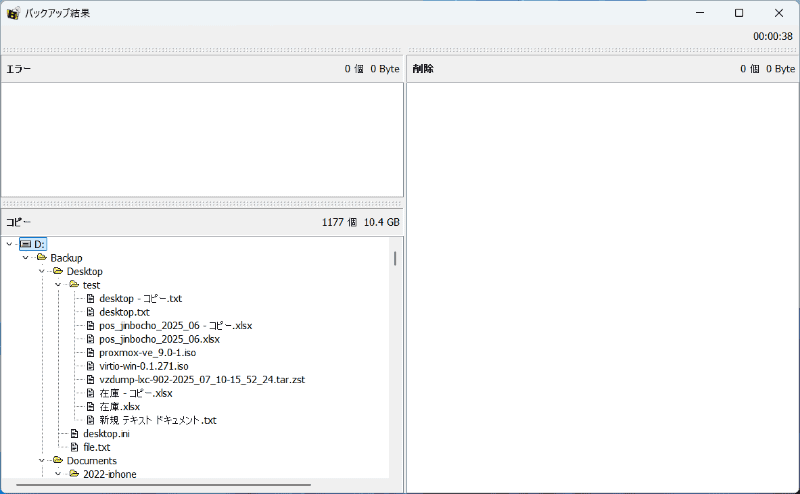800x494 pixels.
Task: Collapse the 2022-iphone folder node
Action: tap(58, 474)
